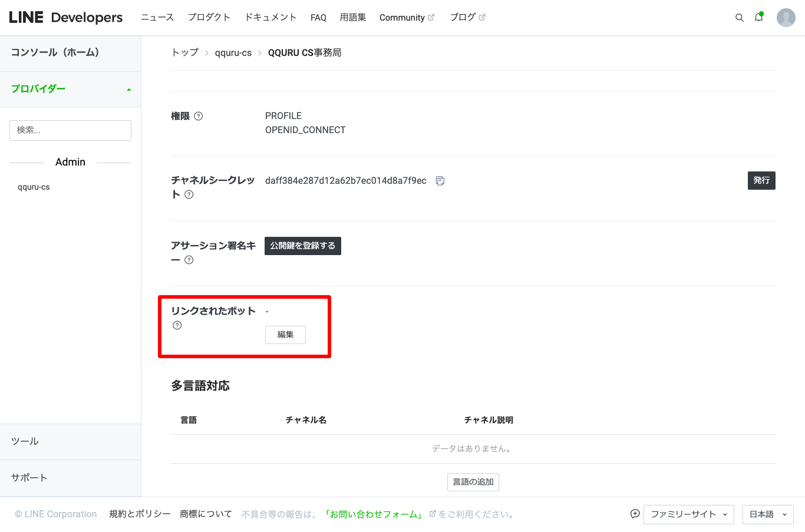Open the user profile avatar
Screen dimensions: 805x532
click(786, 18)
